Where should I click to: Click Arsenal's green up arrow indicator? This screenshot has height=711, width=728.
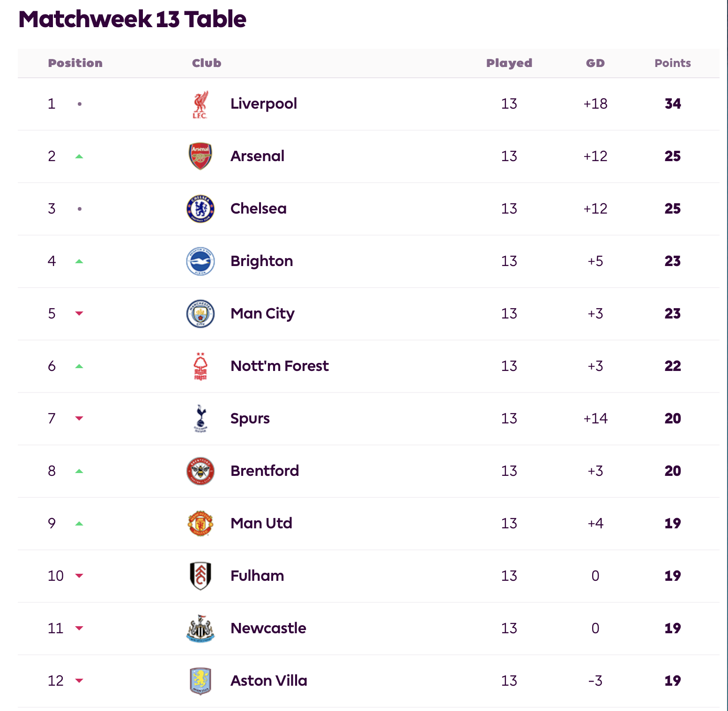coord(79,156)
